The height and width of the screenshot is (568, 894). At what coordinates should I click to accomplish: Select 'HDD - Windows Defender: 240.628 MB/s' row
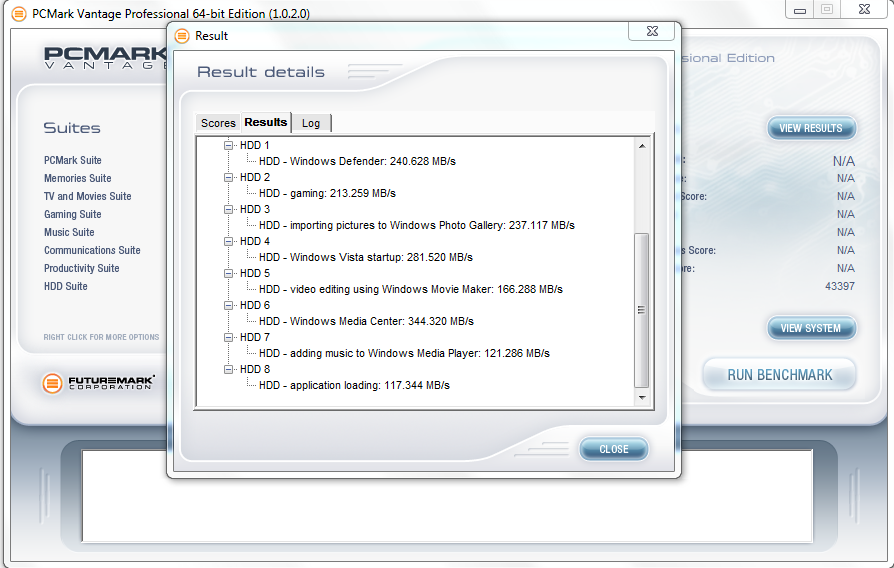tap(357, 161)
